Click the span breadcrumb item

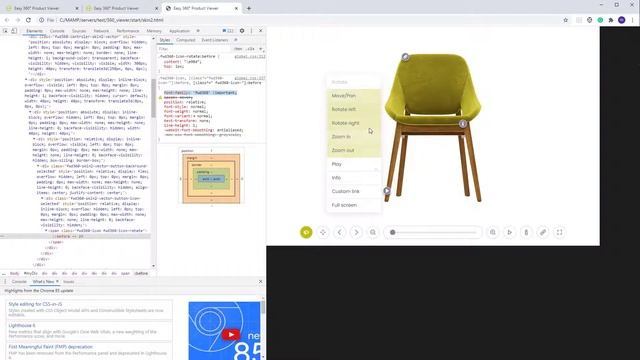click(x=125, y=273)
